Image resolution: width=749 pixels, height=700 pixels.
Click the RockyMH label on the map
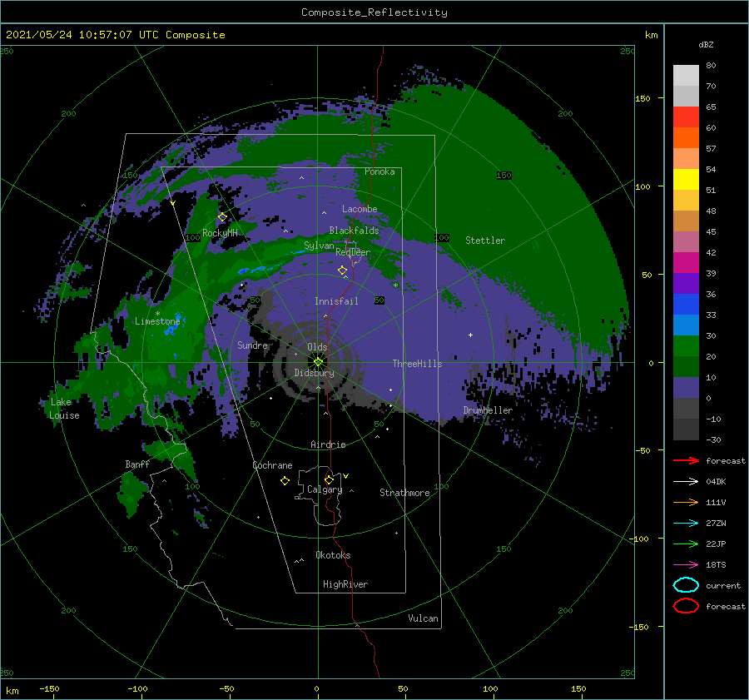pos(220,233)
